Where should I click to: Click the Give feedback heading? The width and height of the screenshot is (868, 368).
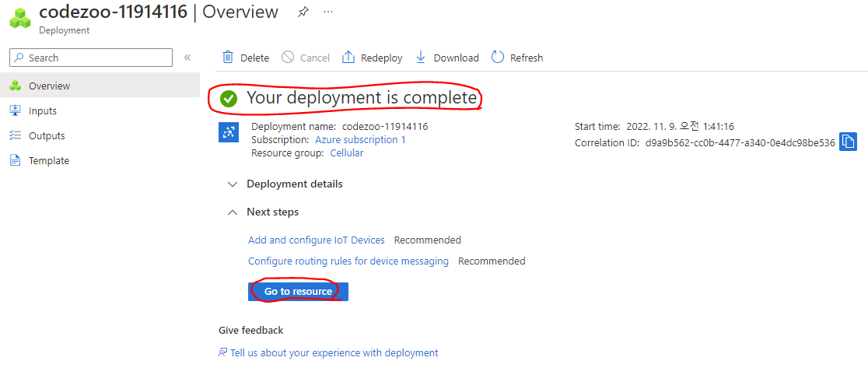click(250, 331)
